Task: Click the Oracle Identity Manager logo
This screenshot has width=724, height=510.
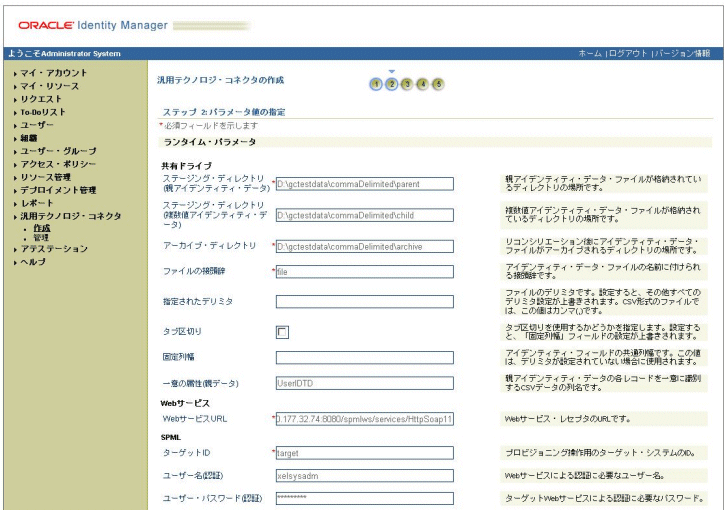Action: tap(93, 25)
